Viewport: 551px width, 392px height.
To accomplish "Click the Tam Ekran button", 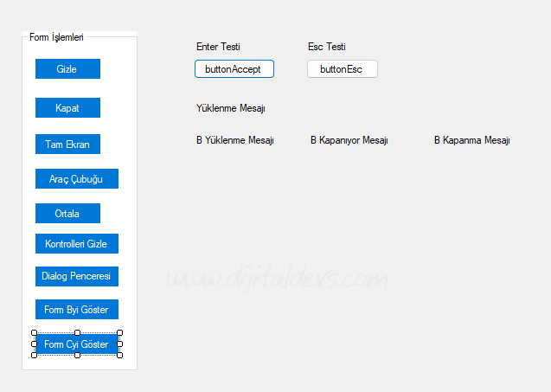I will [x=67, y=145].
